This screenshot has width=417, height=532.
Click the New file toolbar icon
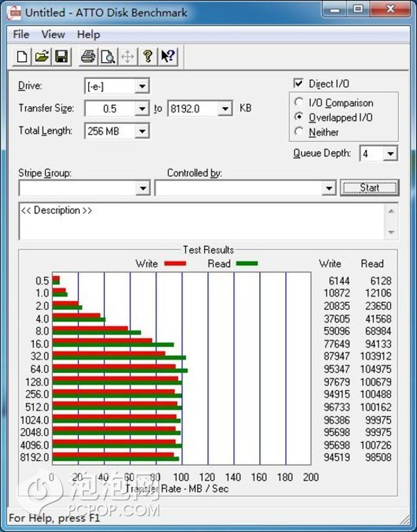pyautogui.click(x=22, y=56)
